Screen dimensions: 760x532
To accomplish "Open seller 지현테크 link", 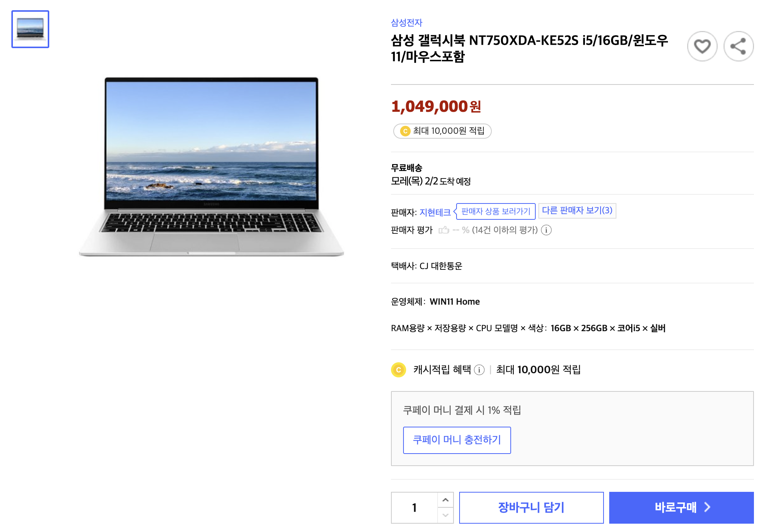I will coord(435,213).
